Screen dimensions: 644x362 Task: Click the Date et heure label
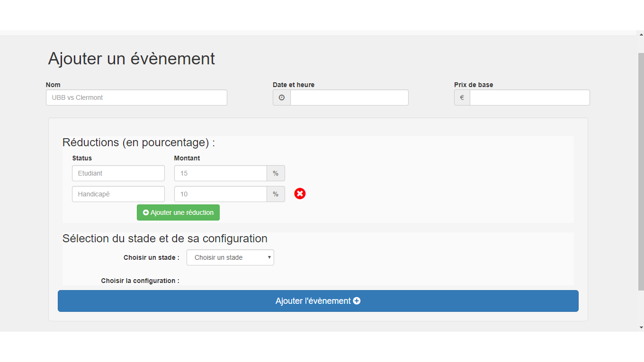coord(293,85)
